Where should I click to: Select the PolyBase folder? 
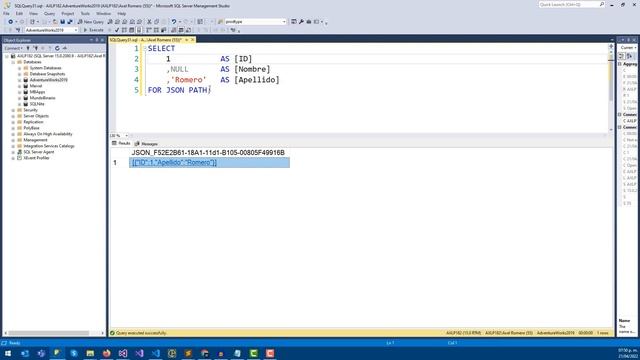(x=31, y=128)
